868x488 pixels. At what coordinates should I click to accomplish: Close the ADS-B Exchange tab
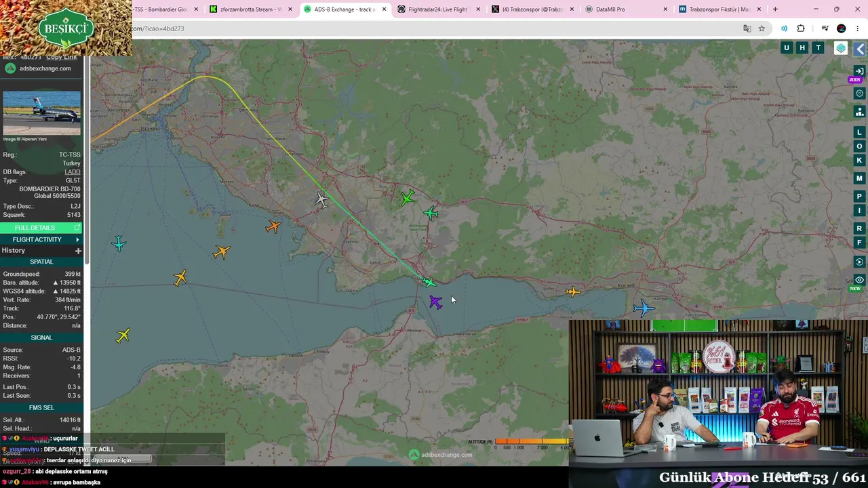coord(384,9)
